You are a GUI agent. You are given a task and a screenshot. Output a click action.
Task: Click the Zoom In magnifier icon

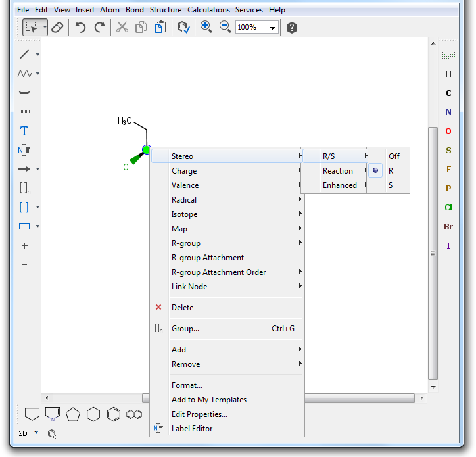pos(206,27)
